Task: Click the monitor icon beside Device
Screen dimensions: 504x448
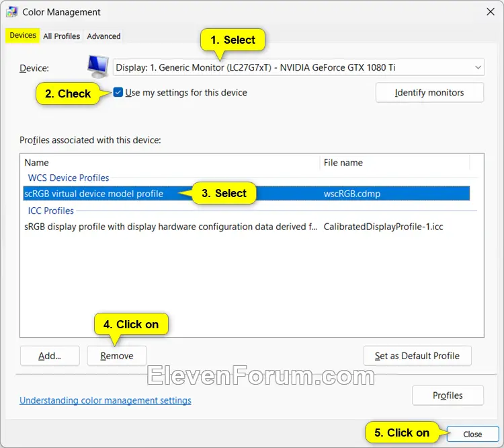Action: [x=98, y=67]
